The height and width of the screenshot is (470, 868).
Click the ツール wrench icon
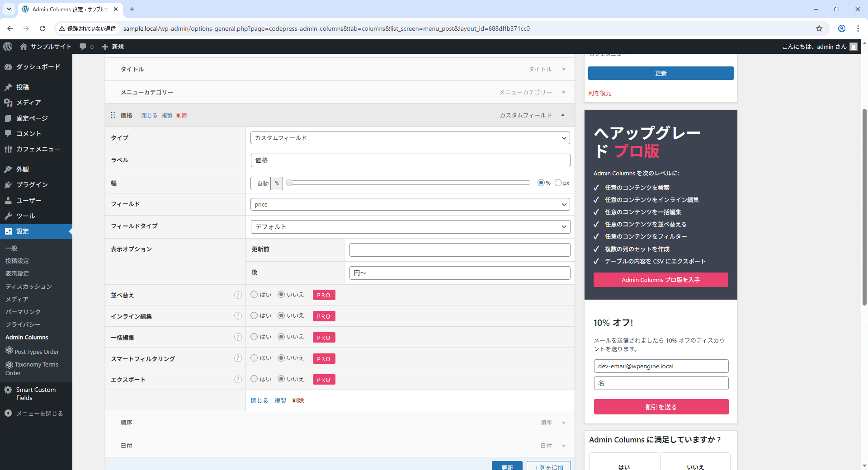tap(8, 216)
